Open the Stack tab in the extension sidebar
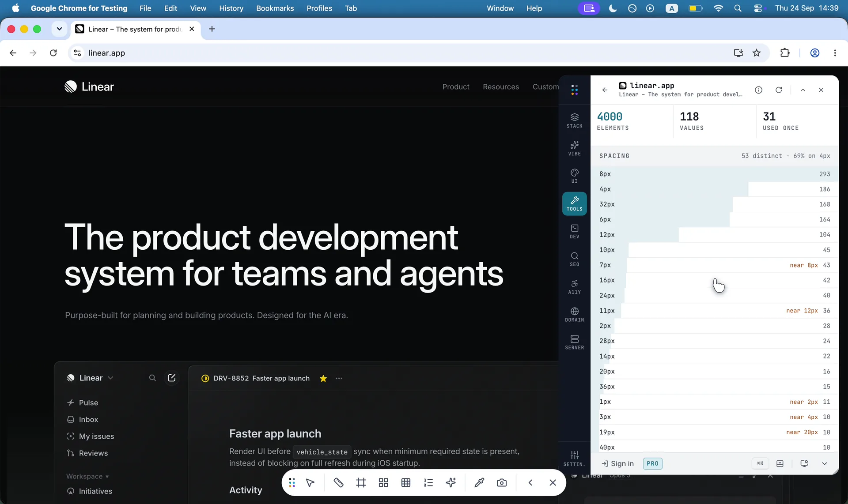The height and width of the screenshot is (504, 848). coord(574,120)
